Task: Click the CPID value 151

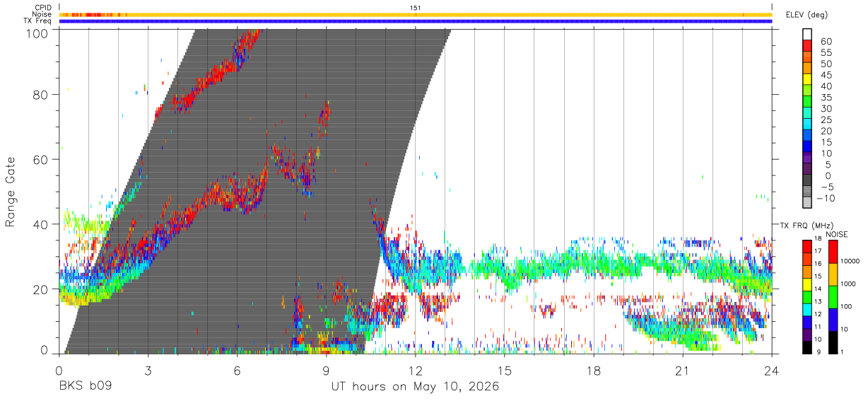Action: (x=416, y=8)
